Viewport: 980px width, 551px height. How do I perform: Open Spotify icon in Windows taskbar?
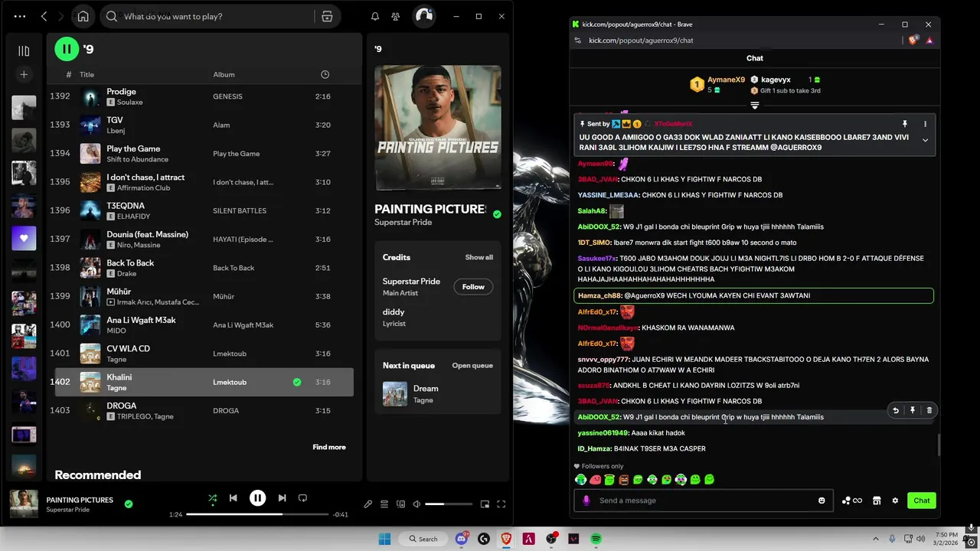(596, 539)
